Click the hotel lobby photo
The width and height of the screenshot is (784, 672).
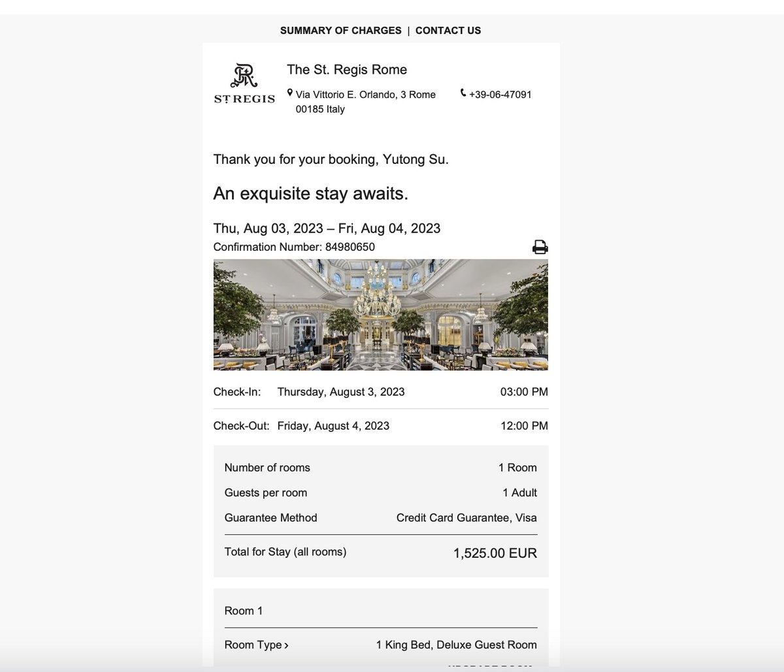381,315
